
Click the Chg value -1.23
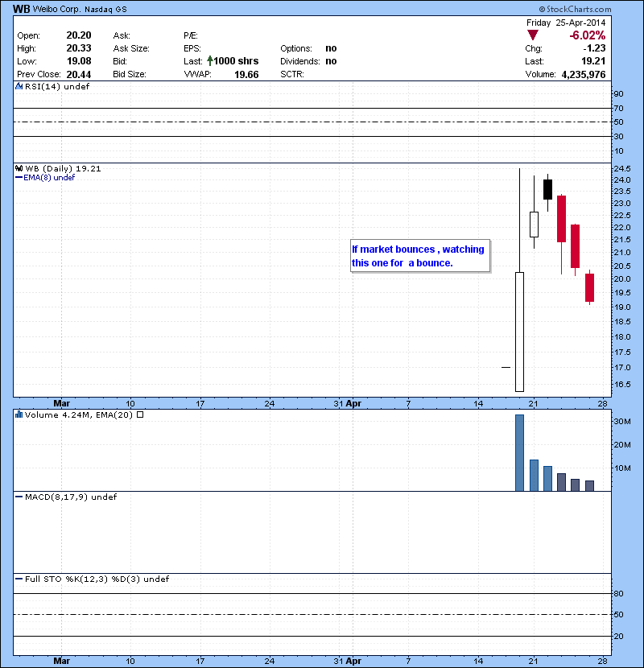click(594, 48)
